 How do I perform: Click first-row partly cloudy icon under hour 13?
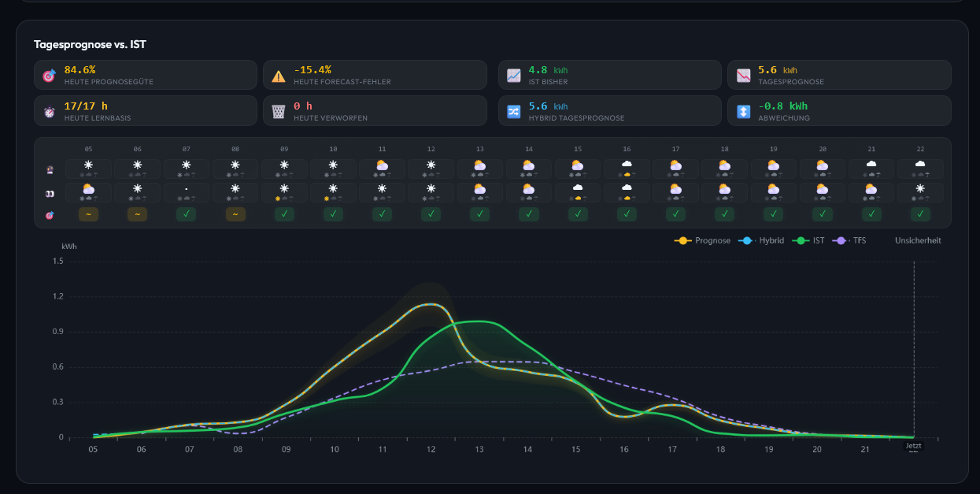(480, 165)
